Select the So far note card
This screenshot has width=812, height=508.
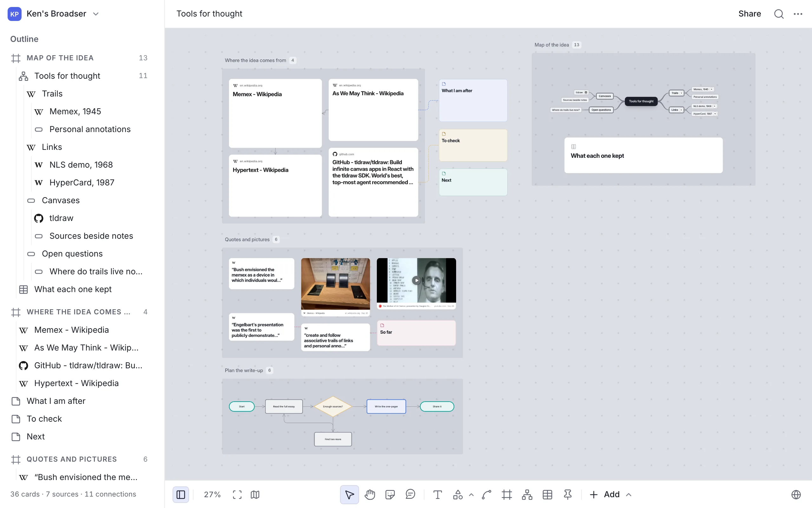click(416, 333)
